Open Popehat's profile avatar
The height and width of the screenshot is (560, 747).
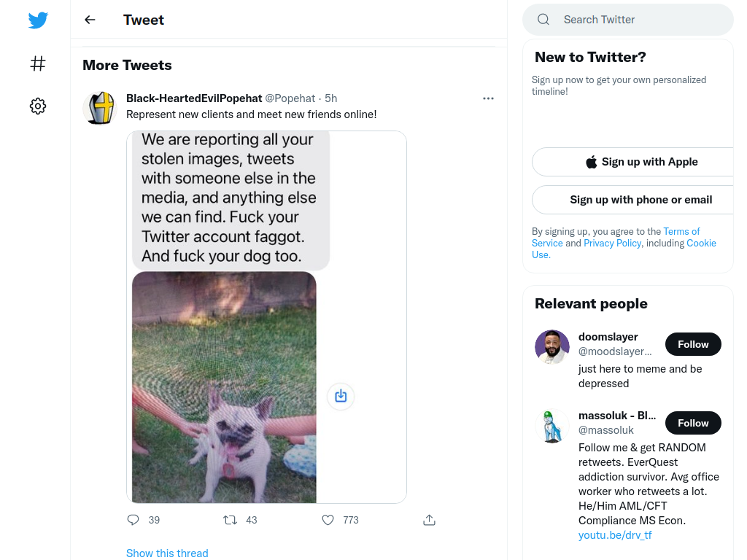100,108
